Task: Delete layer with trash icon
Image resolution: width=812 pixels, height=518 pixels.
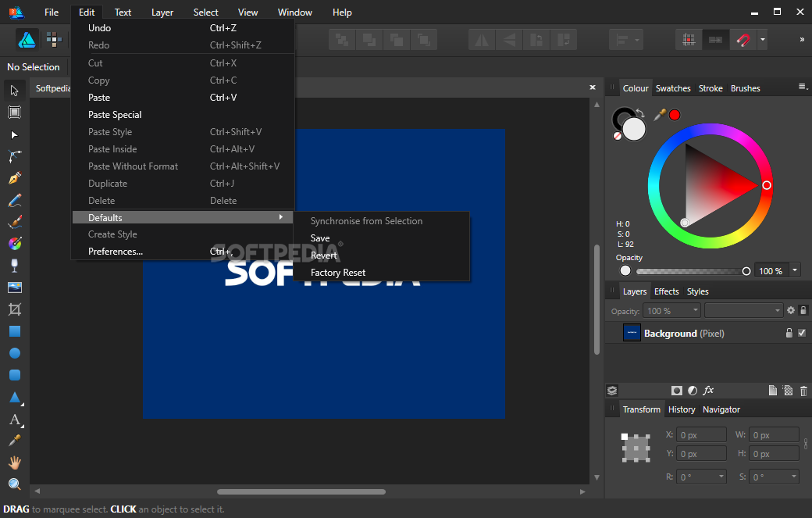Action: tap(803, 391)
